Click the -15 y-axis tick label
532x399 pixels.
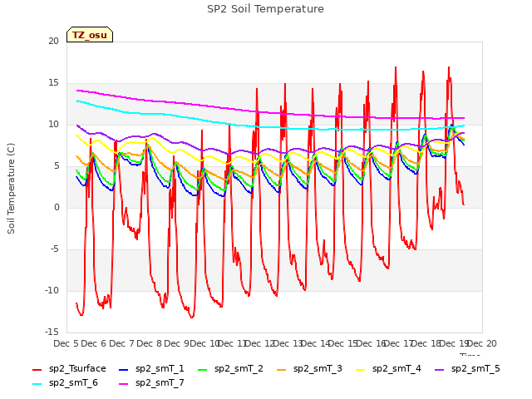pyautogui.click(x=52, y=332)
